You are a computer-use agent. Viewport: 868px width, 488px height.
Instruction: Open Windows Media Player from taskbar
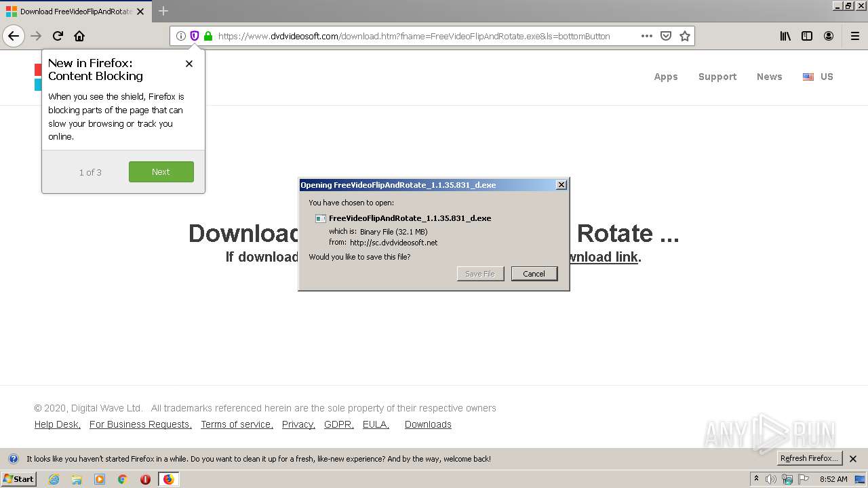pyautogui.click(x=100, y=479)
